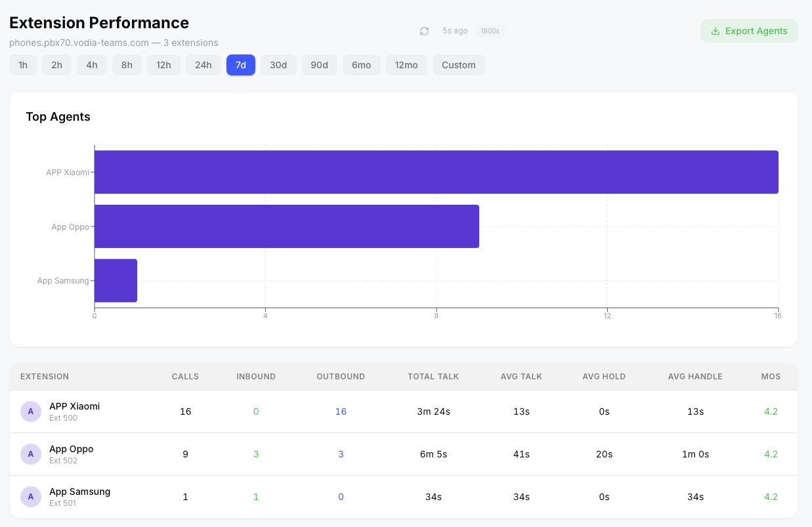Click the Export Agents button

point(749,31)
